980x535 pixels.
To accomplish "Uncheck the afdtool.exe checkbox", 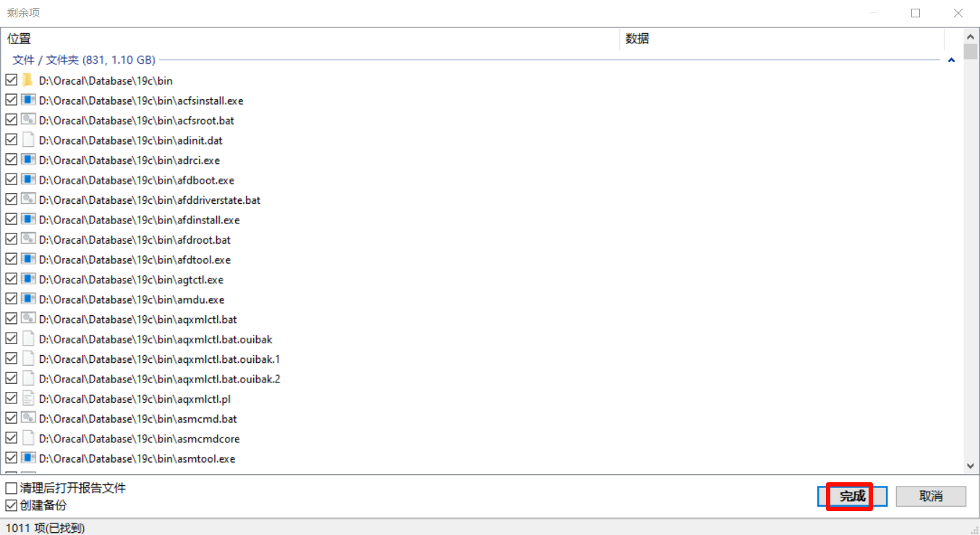I will pos(11,259).
